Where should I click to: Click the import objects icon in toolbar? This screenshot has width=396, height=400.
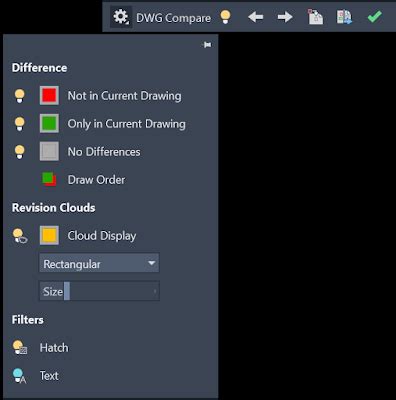click(x=315, y=17)
